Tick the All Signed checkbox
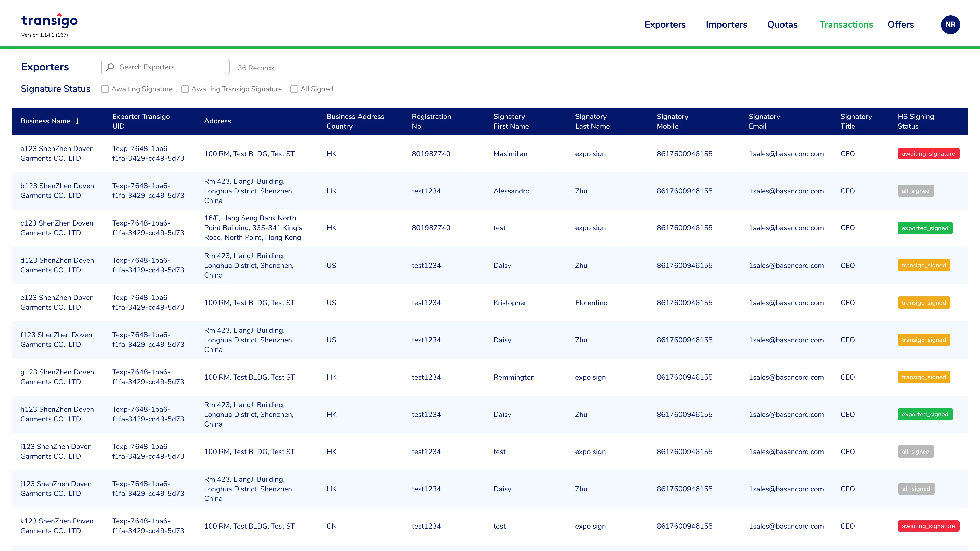The height and width of the screenshot is (551, 980). coord(294,89)
